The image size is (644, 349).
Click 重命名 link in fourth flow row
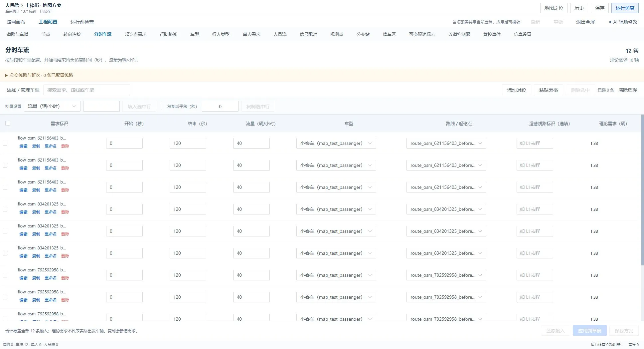pyautogui.click(x=51, y=212)
